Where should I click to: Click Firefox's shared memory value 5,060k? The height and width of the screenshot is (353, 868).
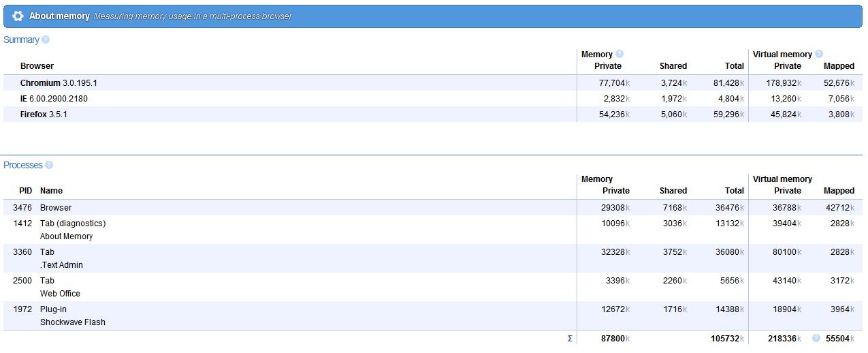674,114
